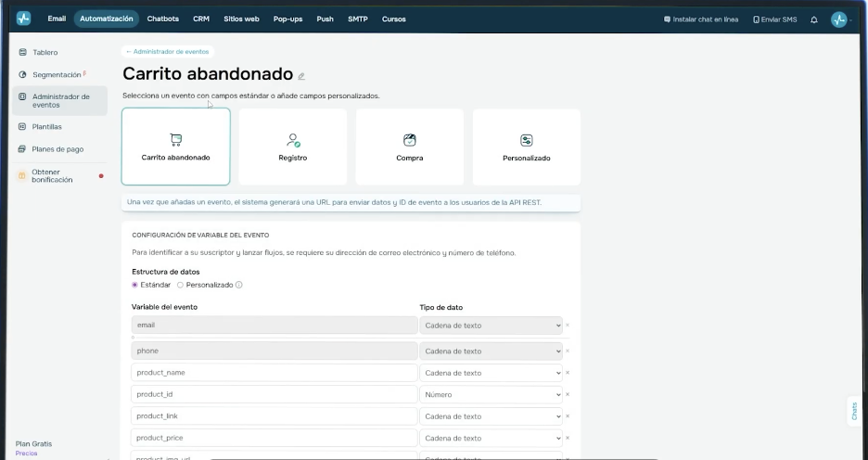The image size is (868, 460).
Task: Open the Chats side tab
Action: [854, 411]
